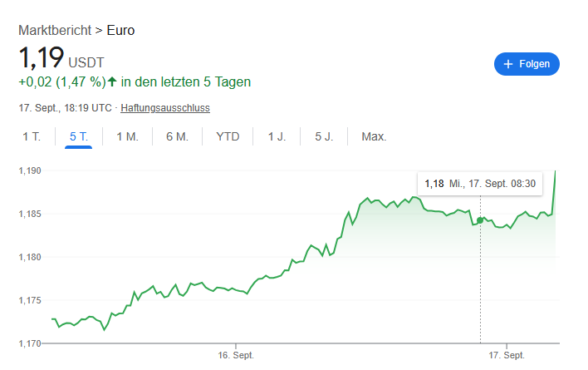Image resolution: width=588 pixels, height=370 pixels.
Task: Click the chart line peak at far right
Action: pyautogui.click(x=555, y=171)
